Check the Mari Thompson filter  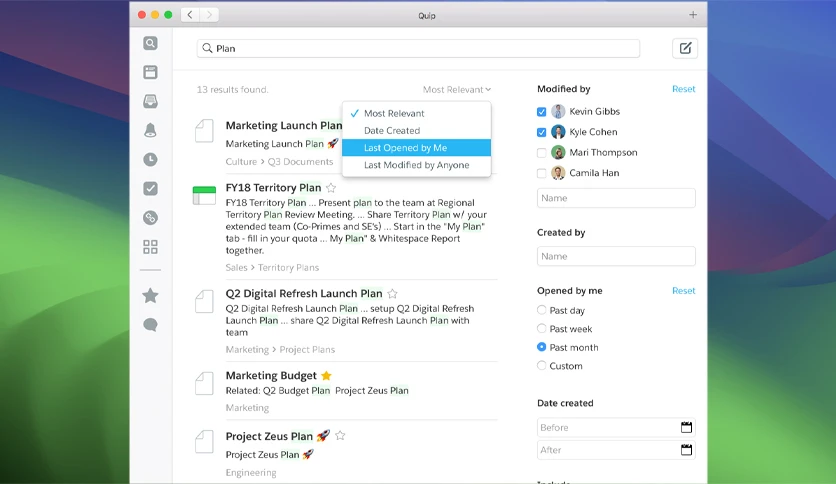coord(542,153)
